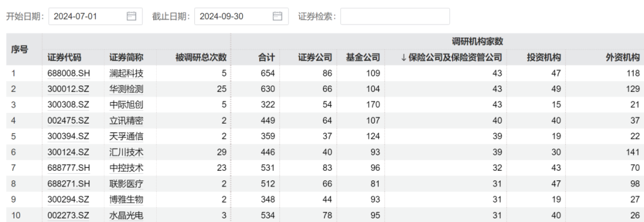The image size is (644, 222).
Task: Open the start date calendar icon
Action: coord(131,17)
